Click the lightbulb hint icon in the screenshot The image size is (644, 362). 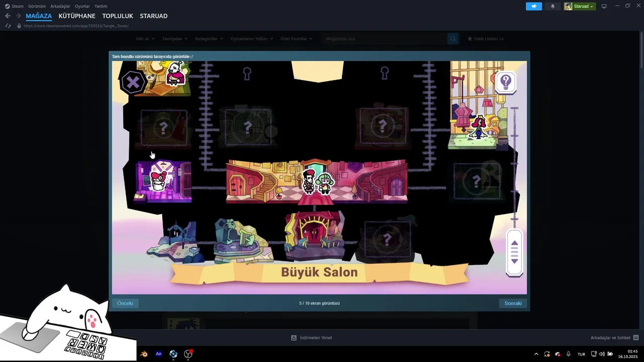(506, 82)
